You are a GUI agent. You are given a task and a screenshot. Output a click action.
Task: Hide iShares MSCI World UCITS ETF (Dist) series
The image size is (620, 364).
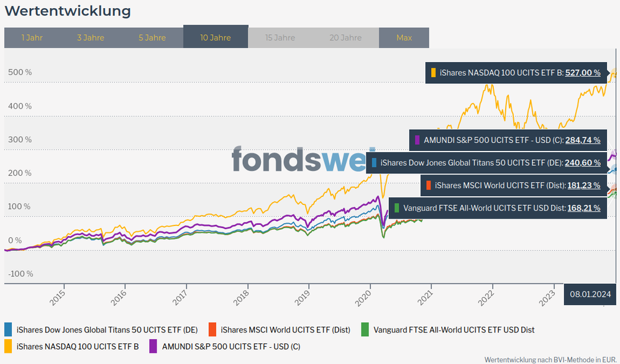[x=285, y=330]
